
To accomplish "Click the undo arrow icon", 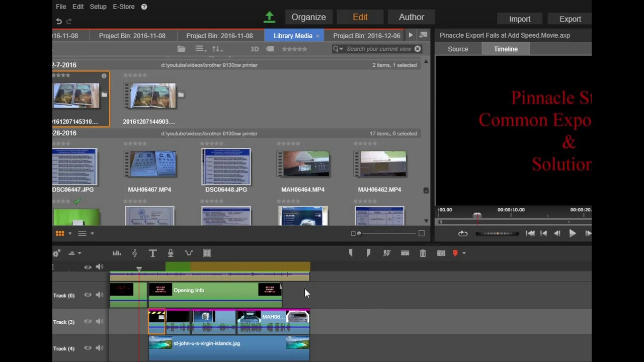I will pyautogui.click(x=59, y=21).
